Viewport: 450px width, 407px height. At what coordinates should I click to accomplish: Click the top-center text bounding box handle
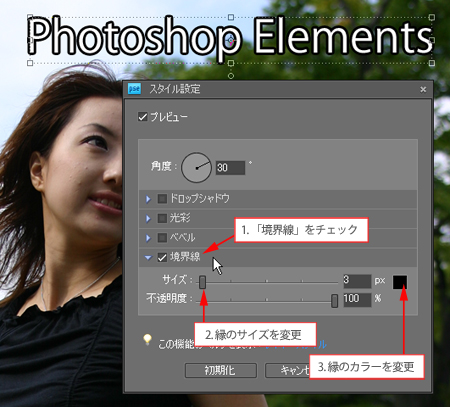(x=231, y=17)
